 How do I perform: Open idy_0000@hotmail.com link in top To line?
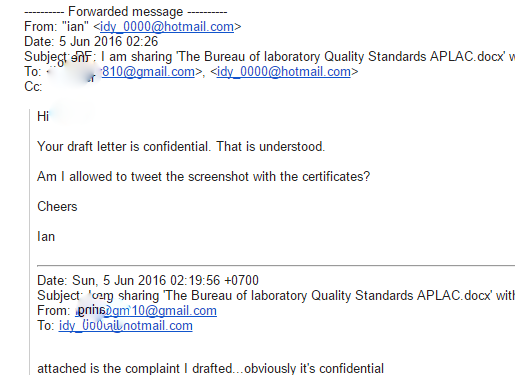point(284,72)
